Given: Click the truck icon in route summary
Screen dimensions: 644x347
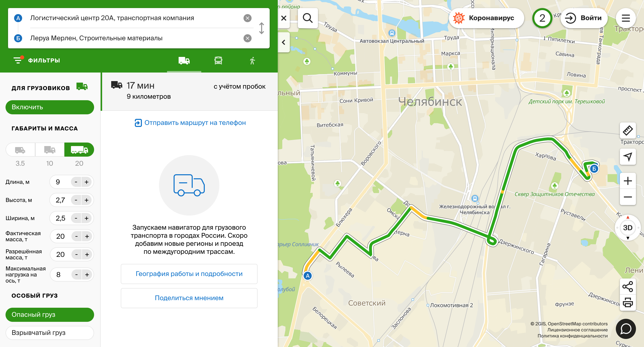Looking at the screenshot, I should pos(116,85).
